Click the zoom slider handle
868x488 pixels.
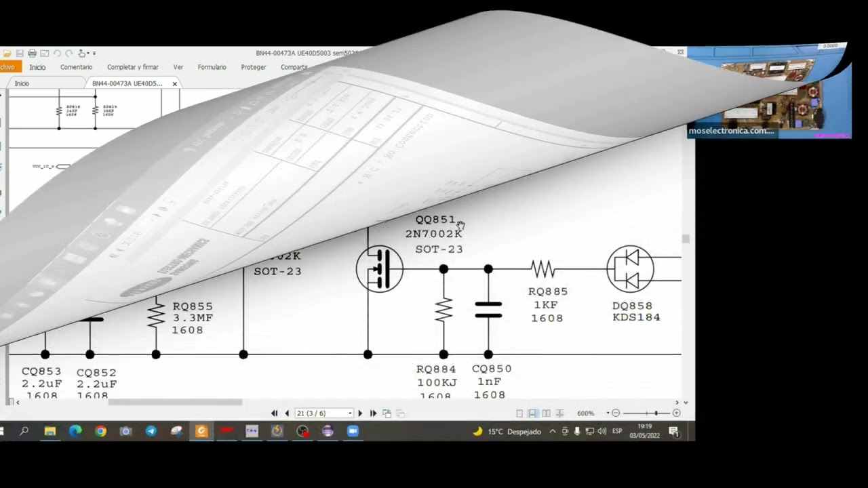(x=656, y=413)
